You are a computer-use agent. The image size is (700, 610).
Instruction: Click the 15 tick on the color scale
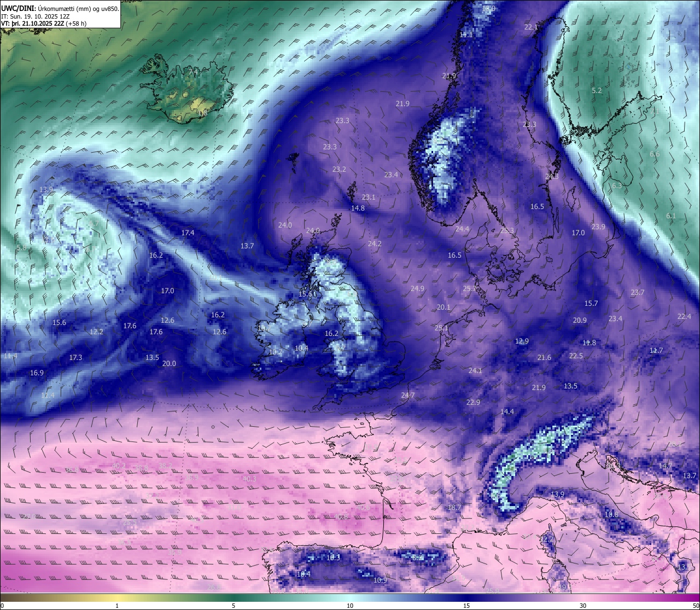(466, 606)
